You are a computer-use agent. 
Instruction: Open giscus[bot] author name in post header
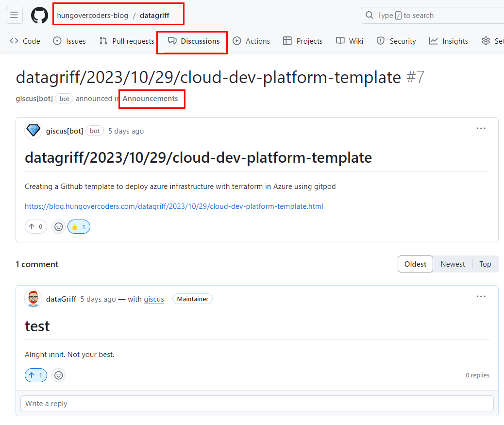tap(65, 131)
